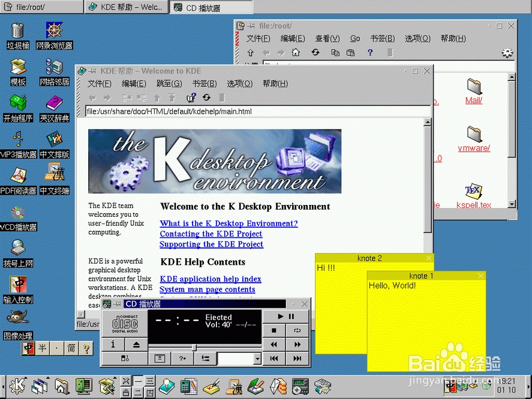Click the CD player volume slider handle

point(194,347)
